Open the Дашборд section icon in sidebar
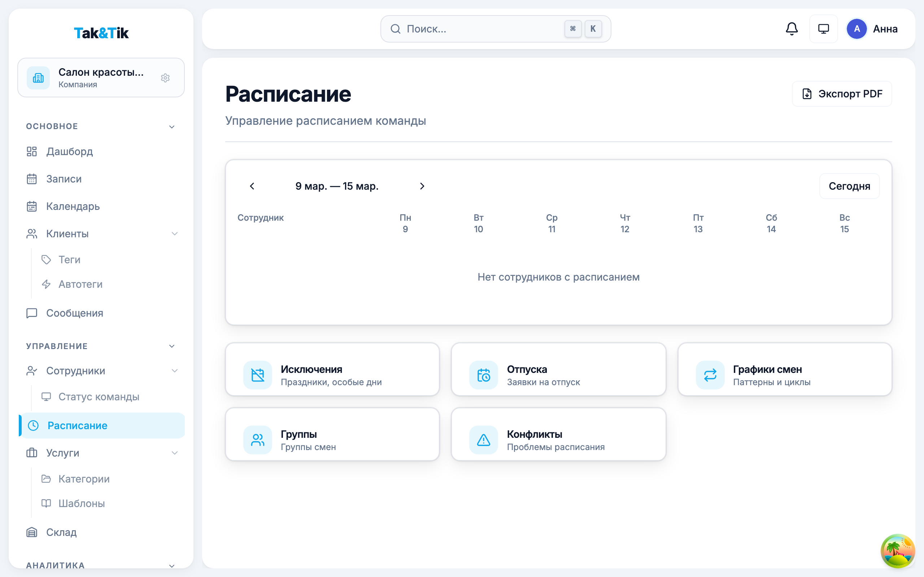Screen dimensions: 924x577 click(x=32, y=151)
